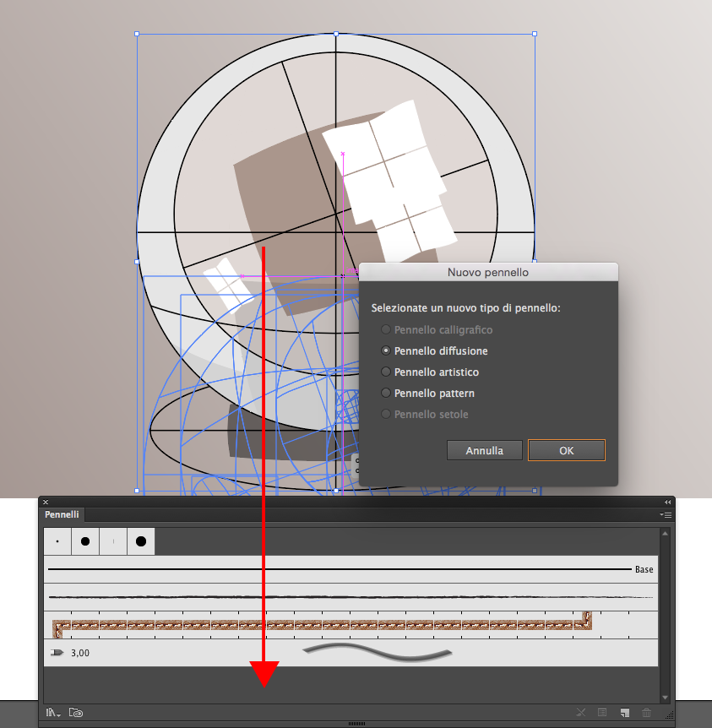Click the top-center selection bounding box handle
Viewport: 712px width, 728px height.
[x=336, y=34]
